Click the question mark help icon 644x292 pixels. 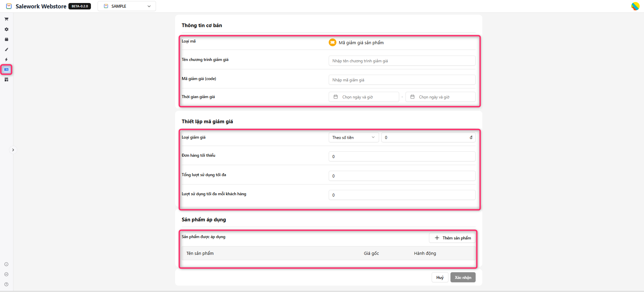tap(6, 284)
